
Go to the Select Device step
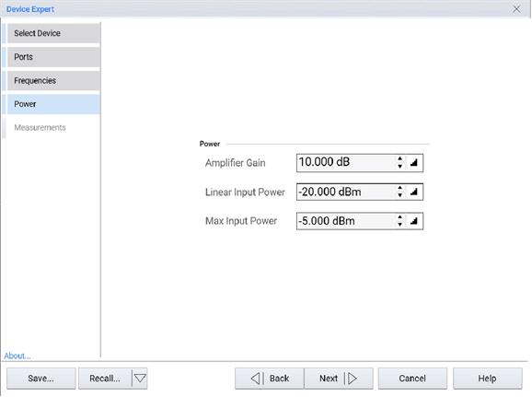click(x=53, y=33)
